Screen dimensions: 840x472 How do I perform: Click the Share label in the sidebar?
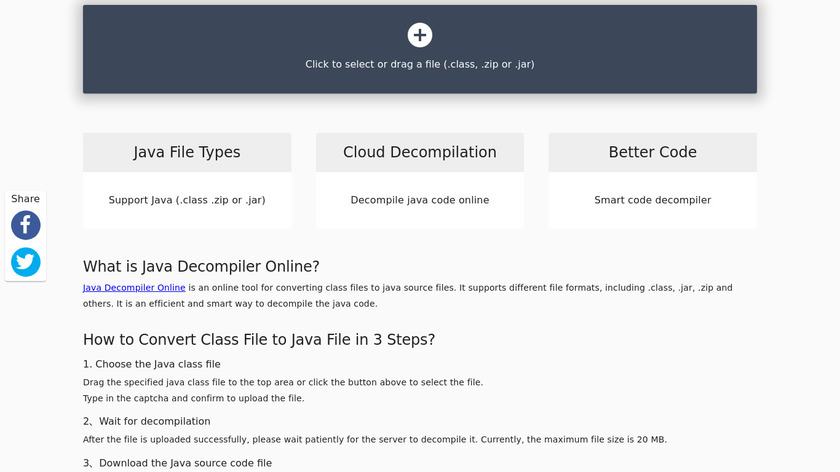click(x=26, y=199)
